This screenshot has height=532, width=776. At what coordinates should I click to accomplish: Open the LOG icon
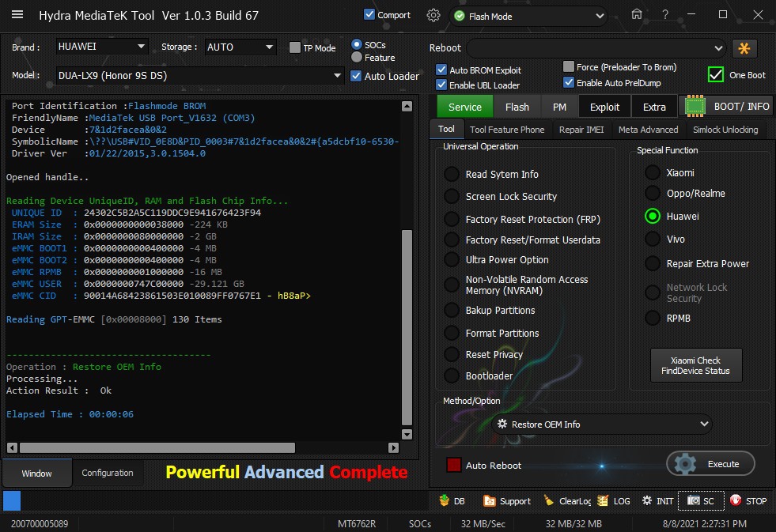(602, 501)
